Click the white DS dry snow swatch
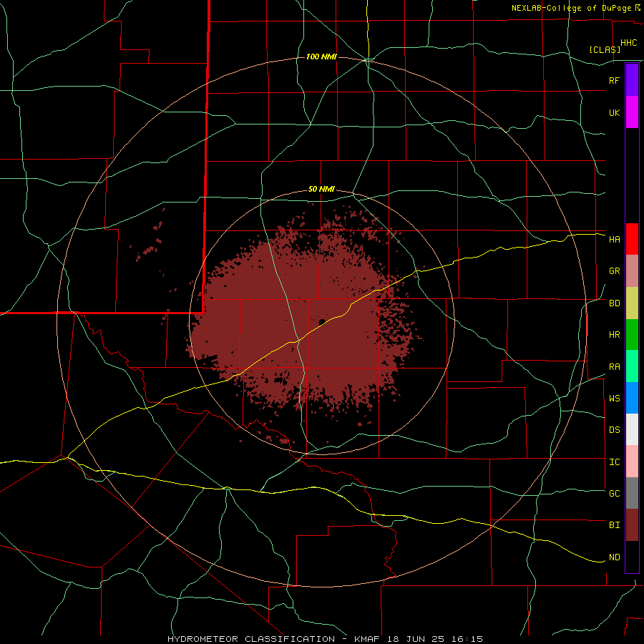The height and width of the screenshot is (644, 644). pyautogui.click(x=632, y=429)
